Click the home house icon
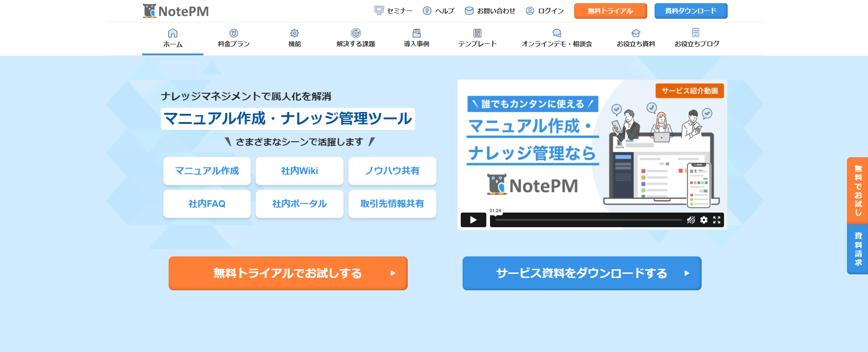The image size is (868, 352). tap(173, 33)
